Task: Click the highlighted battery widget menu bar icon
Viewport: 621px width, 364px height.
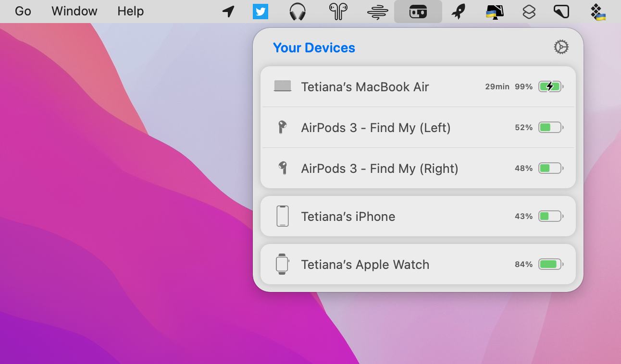Action: coord(418,11)
